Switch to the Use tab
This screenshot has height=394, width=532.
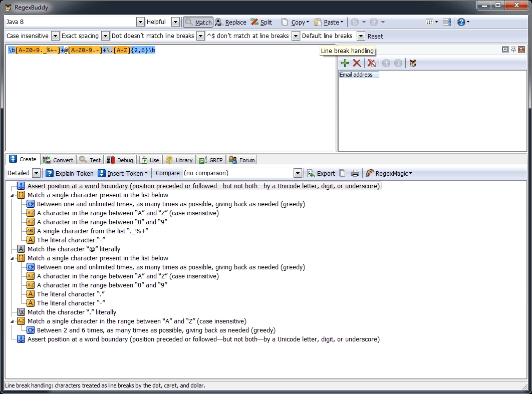tap(150, 160)
